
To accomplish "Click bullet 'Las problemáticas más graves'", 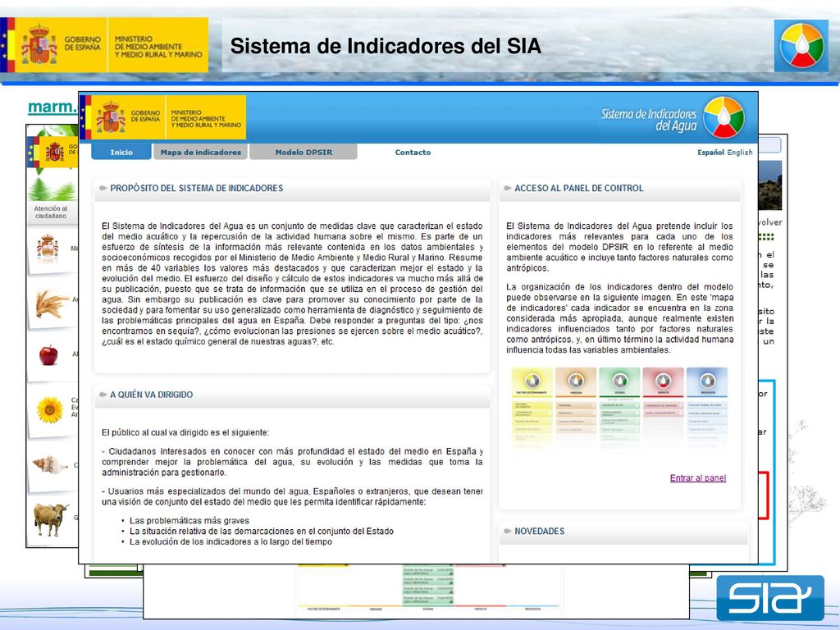I will (189, 520).
